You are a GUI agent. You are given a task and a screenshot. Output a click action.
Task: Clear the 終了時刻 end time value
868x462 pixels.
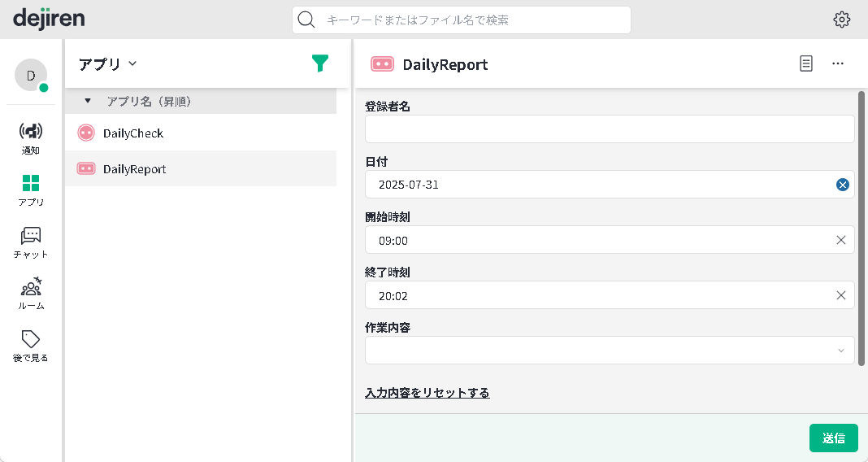pyautogui.click(x=841, y=295)
